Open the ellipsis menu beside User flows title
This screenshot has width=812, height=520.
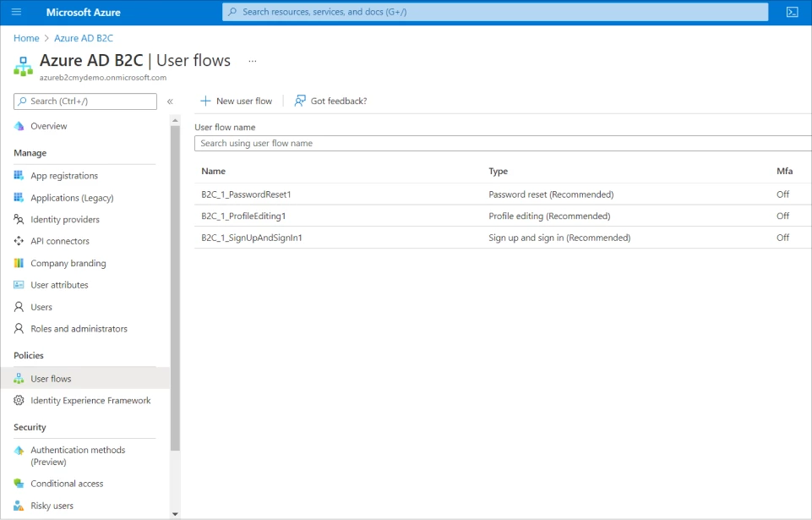pyautogui.click(x=252, y=60)
